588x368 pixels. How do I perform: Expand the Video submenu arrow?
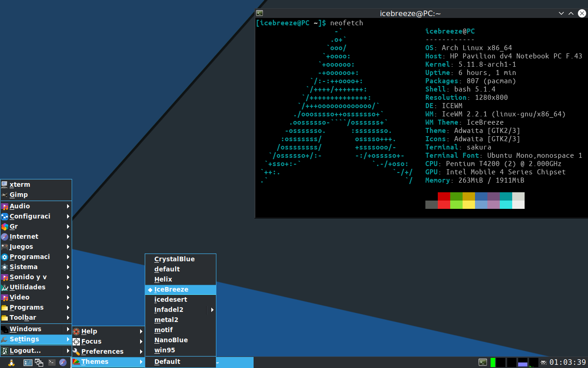click(x=68, y=297)
